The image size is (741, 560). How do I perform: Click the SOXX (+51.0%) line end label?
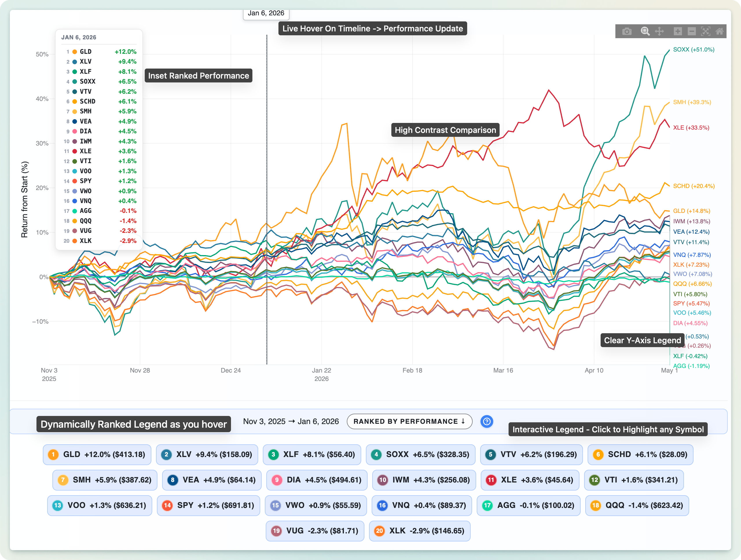(694, 49)
